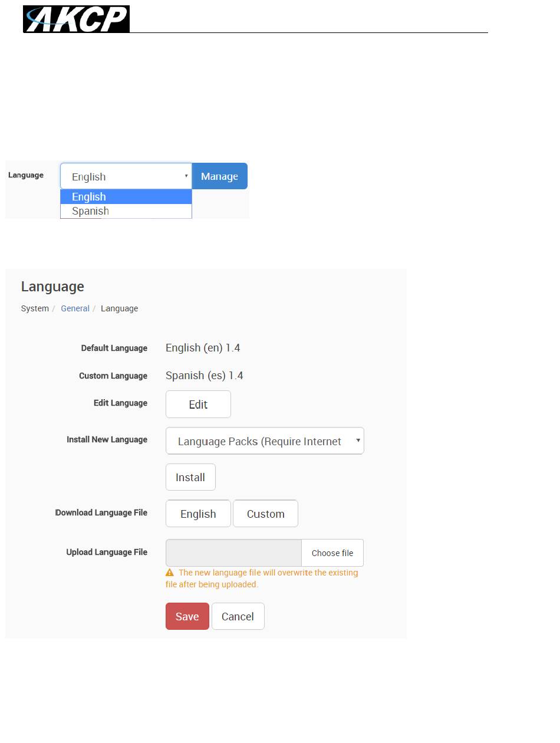Click the Language breadcrumb text at the end

pyautogui.click(x=119, y=308)
